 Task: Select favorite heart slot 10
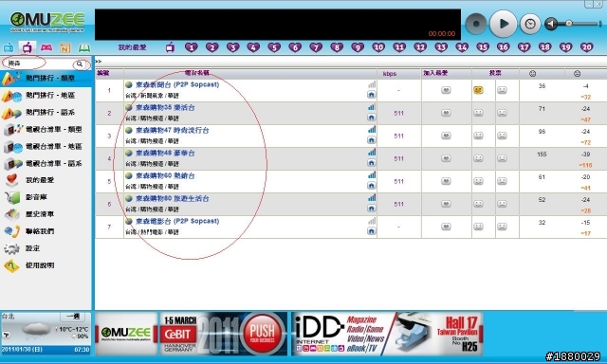click(378, 47)
